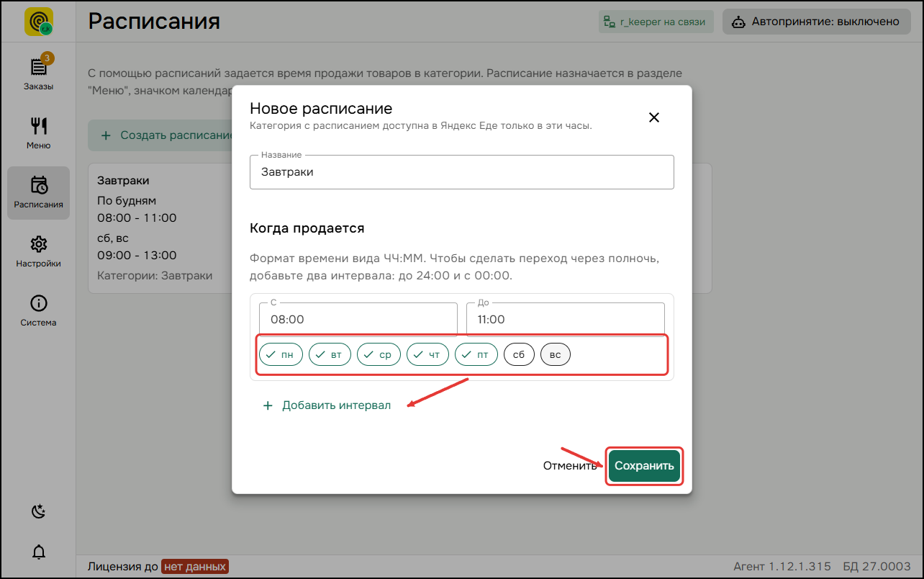Toggle the пн day chip
The height and width of the screenshot is (579, 924).
coord(281,355)
